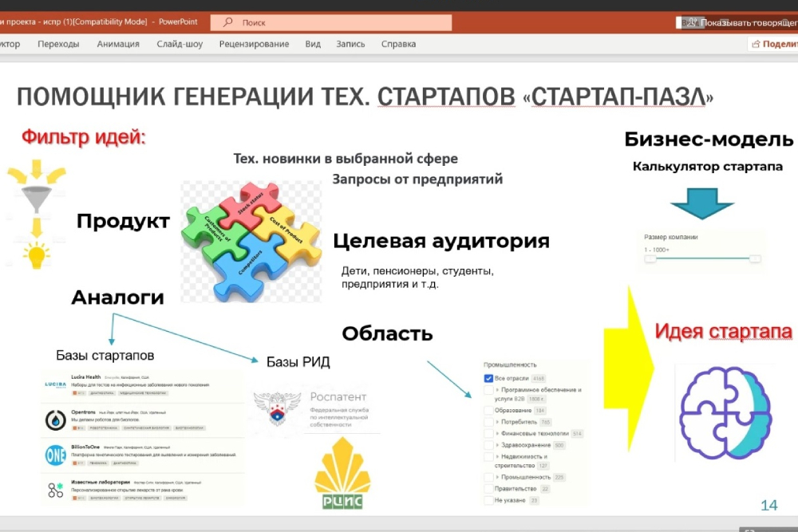The image size is (798, 532).
Task: Expand the 'Финансовые технологии' category arrow
Action: tap(497, 433)
